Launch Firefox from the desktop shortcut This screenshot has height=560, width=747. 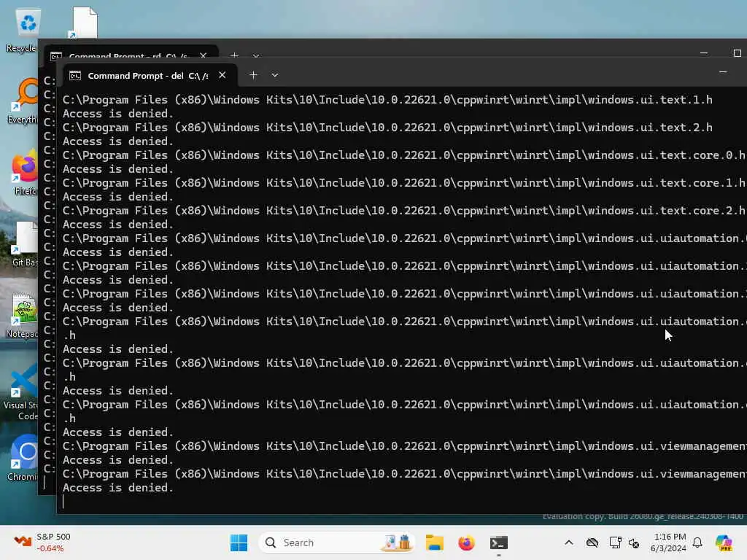(x=25, y=172)
